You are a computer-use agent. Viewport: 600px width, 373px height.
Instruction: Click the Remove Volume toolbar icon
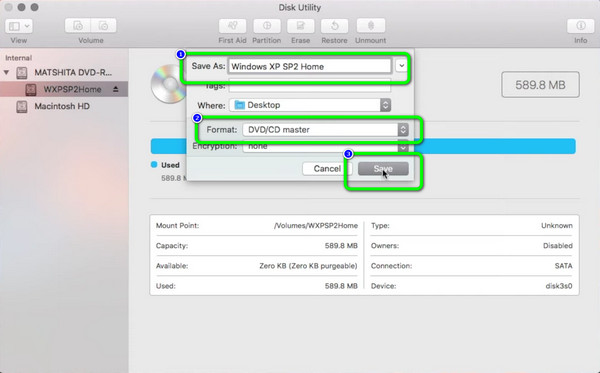tap(104, 26)
